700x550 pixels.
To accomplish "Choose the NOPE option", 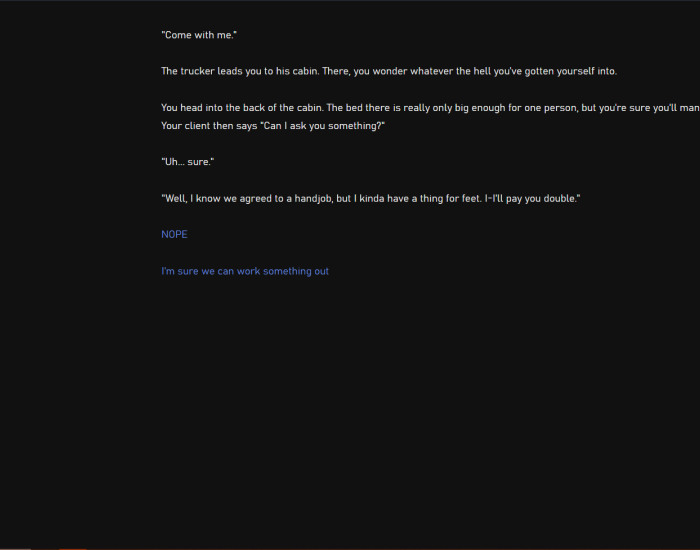I will point(174,234).
